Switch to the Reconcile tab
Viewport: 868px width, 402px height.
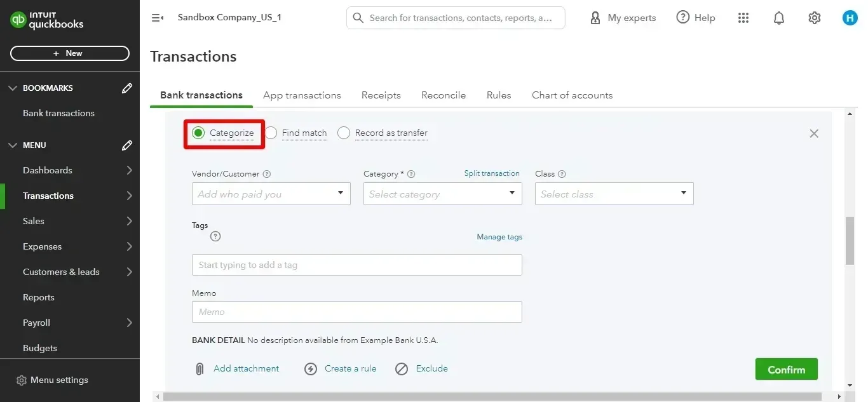pos(444,95)
